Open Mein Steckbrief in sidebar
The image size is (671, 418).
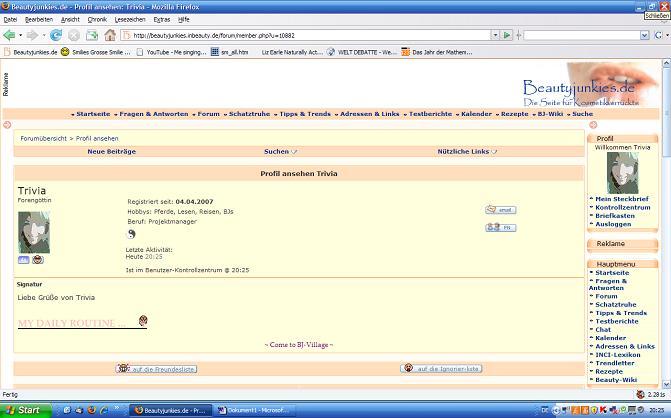621,199
